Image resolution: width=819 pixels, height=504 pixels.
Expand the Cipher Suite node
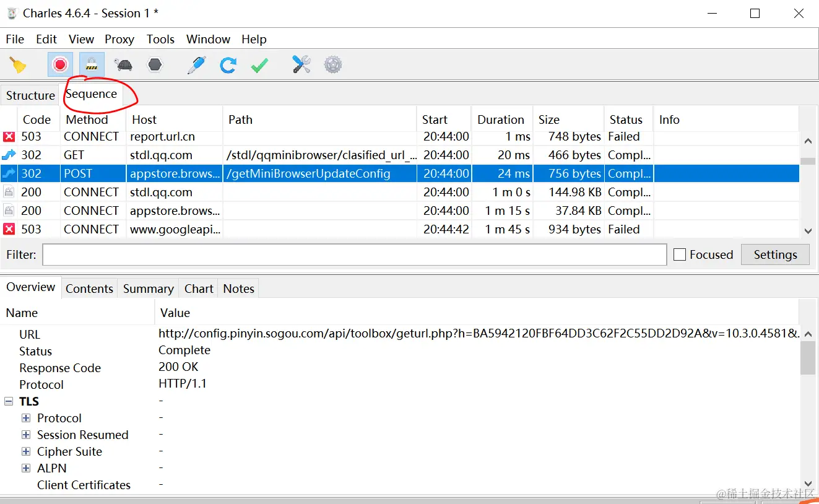[x=26, y=452]
